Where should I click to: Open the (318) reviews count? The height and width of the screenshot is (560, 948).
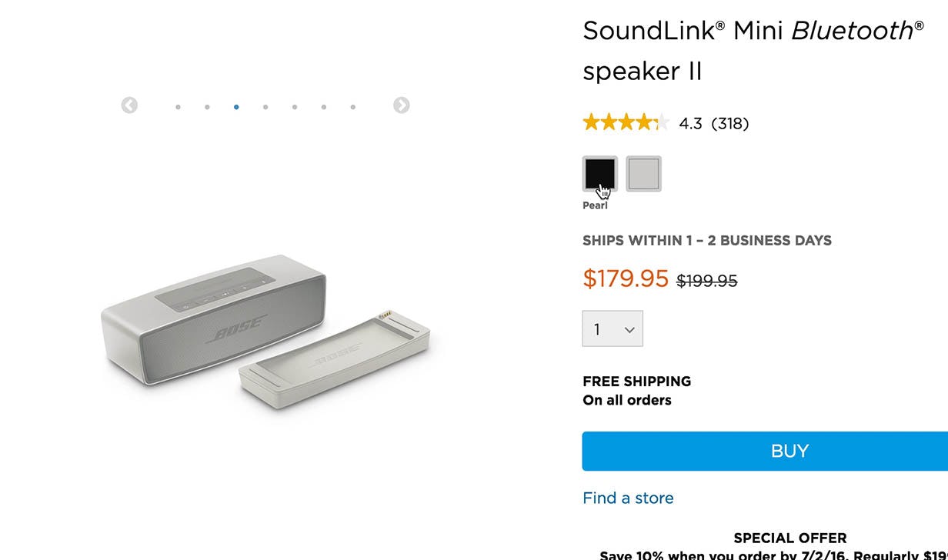click(x=729, y=123)
